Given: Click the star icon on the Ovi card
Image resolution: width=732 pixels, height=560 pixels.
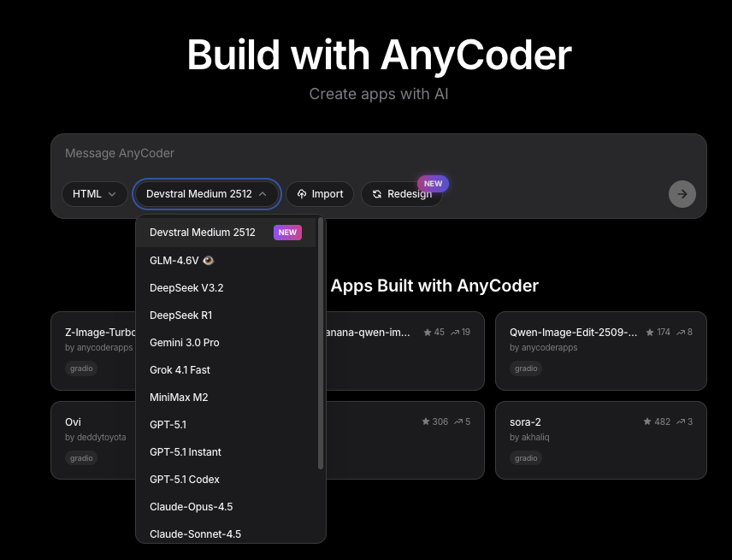Looking at the screenshot, I should point(425,421).
